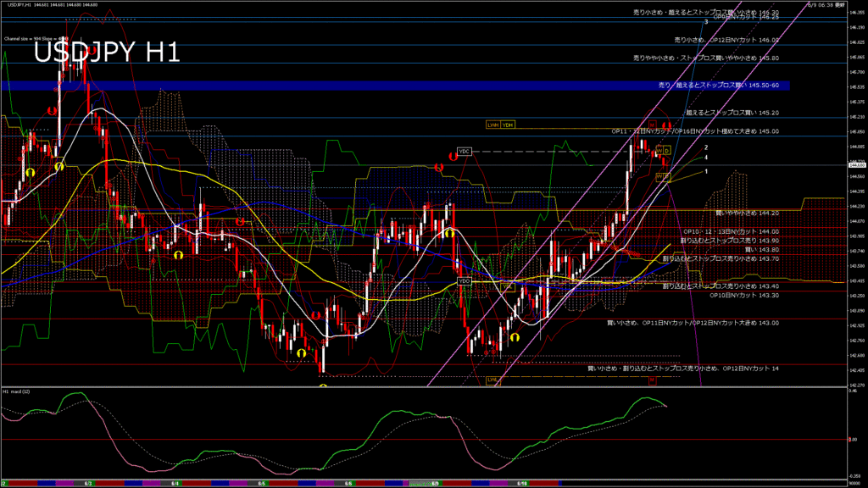Select the 143.90 stop-loss sell annotation
The width and height of the screenshot is (868, 488).
(730, 241)
